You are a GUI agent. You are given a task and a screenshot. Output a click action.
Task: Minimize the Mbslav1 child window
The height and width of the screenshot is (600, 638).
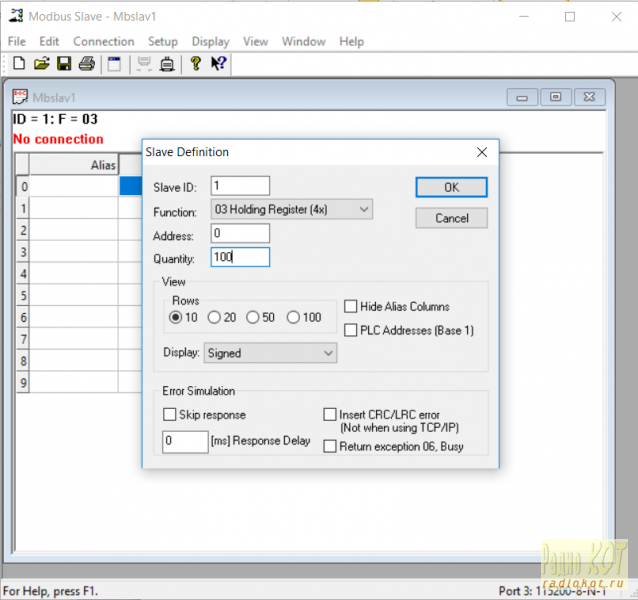pos(522,98)
